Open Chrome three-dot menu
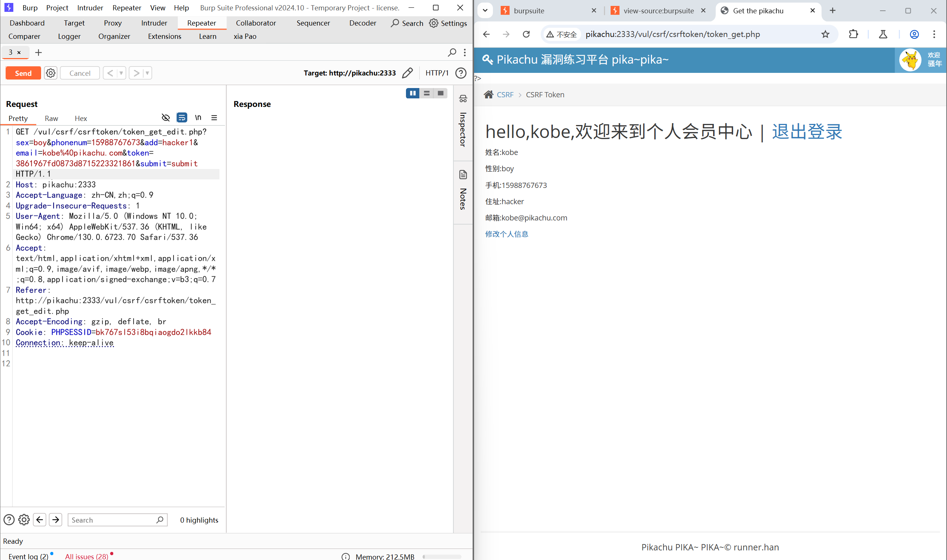Viewport: 947px width, 560px height. (x=934, y=34)
